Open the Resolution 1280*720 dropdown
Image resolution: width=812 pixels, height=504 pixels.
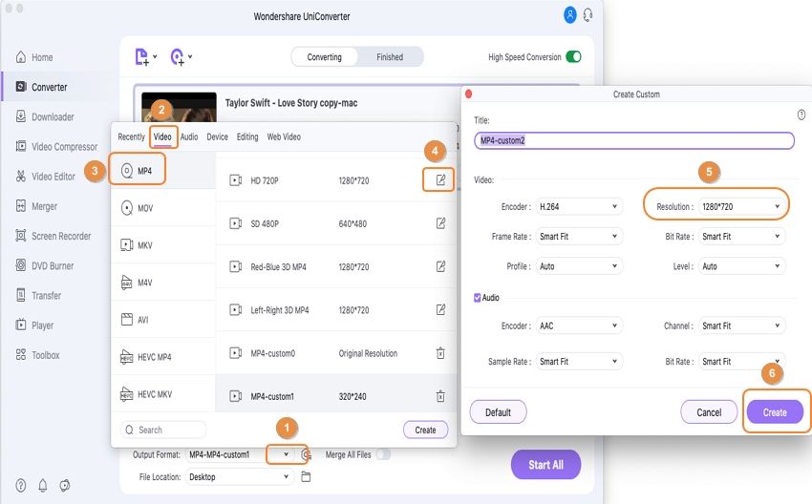(x=741, y=206)
